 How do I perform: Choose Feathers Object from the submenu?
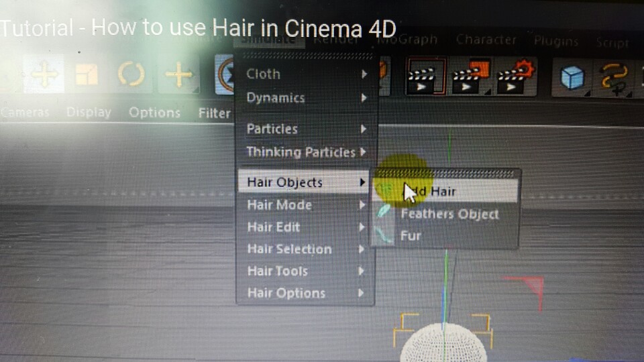(x=445, y=214)
